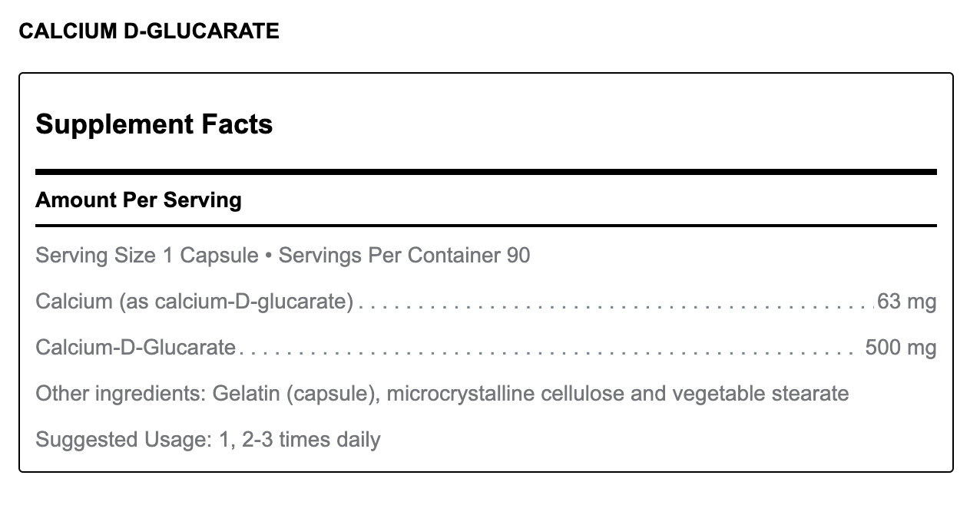Image resolution: width=980 pixels, height=505 pixels.
Task: Click the Serving Size 1 Capsule text
Action: pos(147,255)
